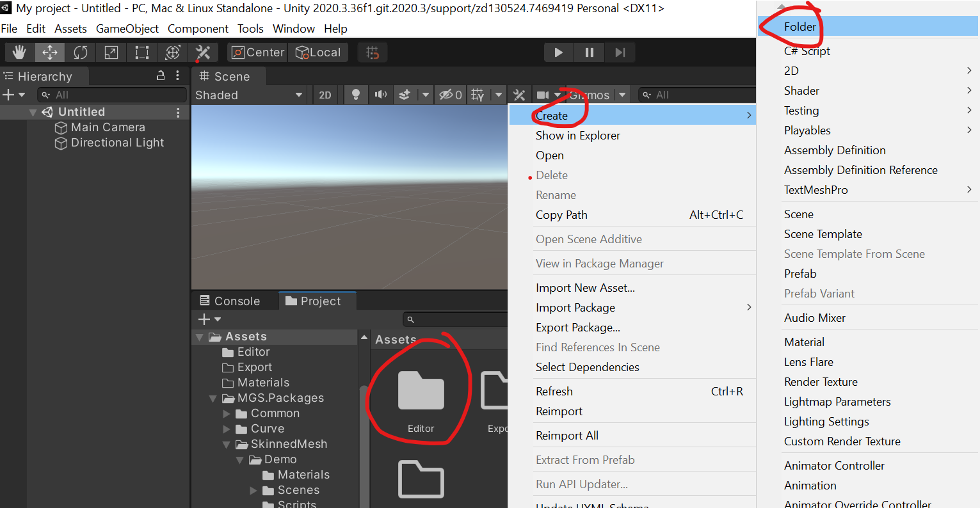
Task: Select the Rotate tool
Action: [x=81, y=52]
